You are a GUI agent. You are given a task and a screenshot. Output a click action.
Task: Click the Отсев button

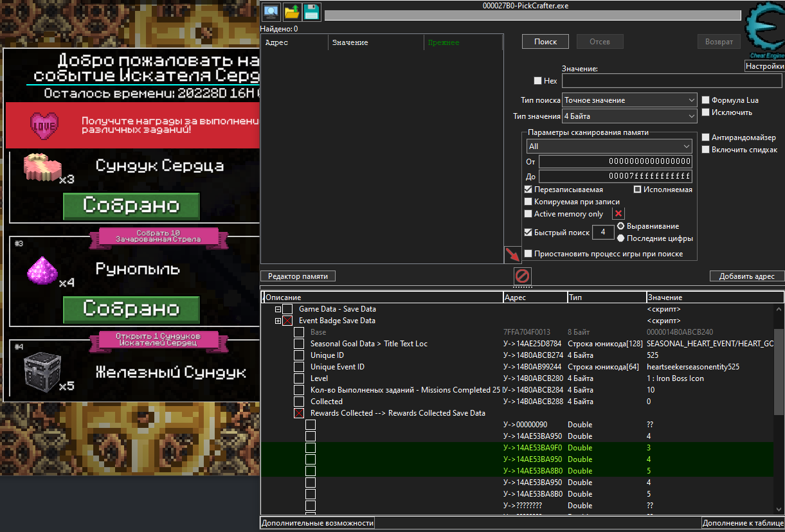pos(600,42)
